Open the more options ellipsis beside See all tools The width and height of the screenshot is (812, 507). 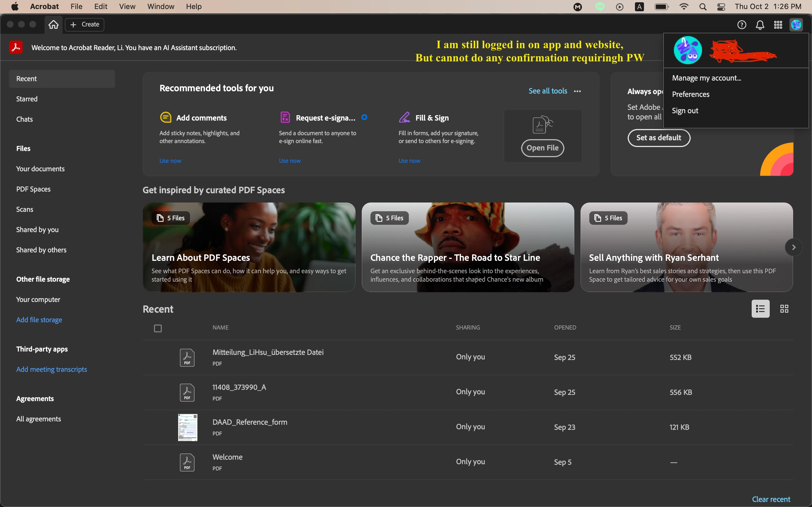point(577,91)
